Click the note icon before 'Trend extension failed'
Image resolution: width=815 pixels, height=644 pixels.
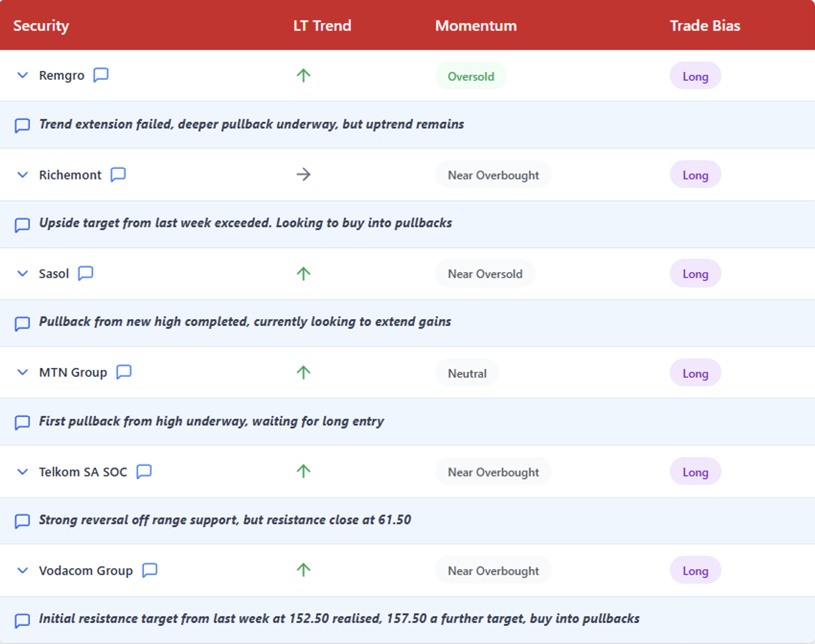tap(22, 125)
